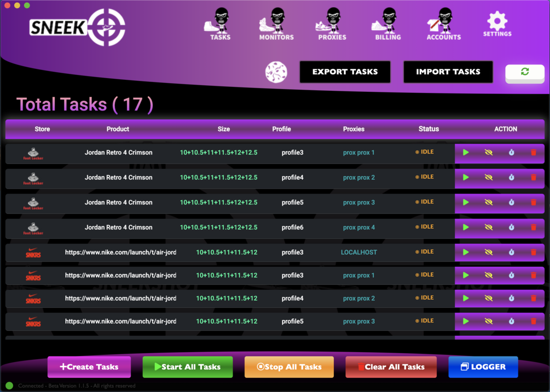Go to the Proxies section
Image resolution: width=550 pixels, height=392 pixels.
coord(332,24)
